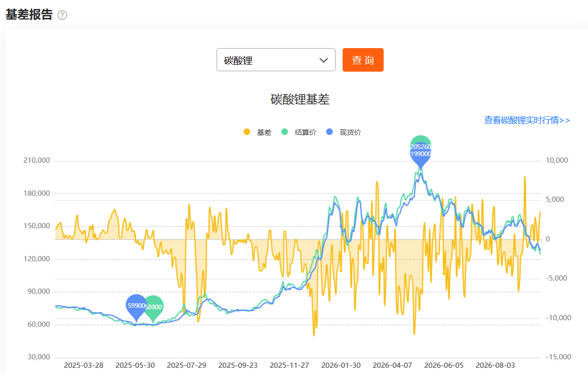Click the 60,000 left axis value
Screen dimensions: 588x373
[38, 324]
